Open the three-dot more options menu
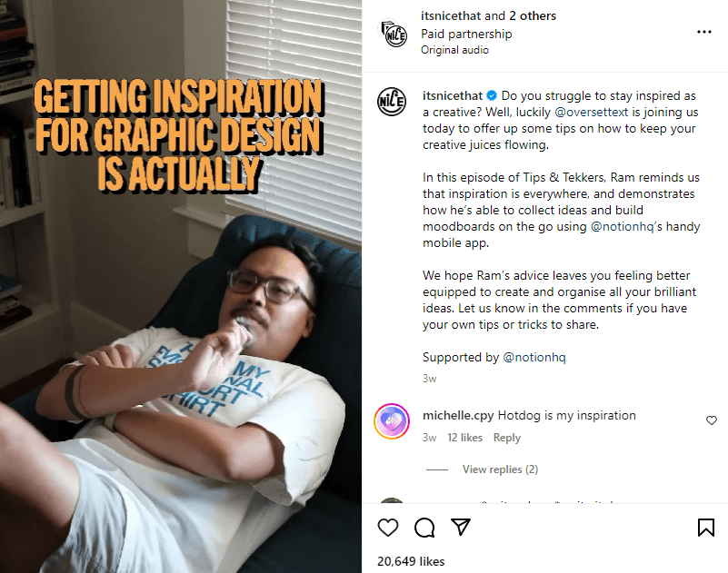 (x=703, y=32)
